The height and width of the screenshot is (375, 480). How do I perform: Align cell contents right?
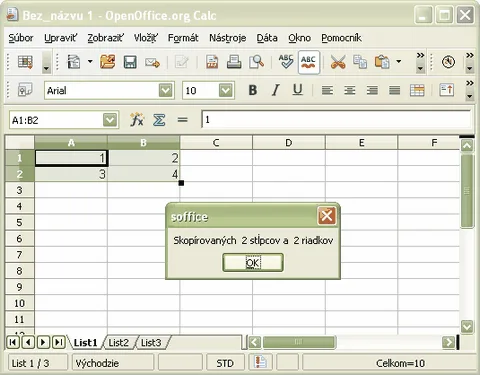click(x=372, y=90)
